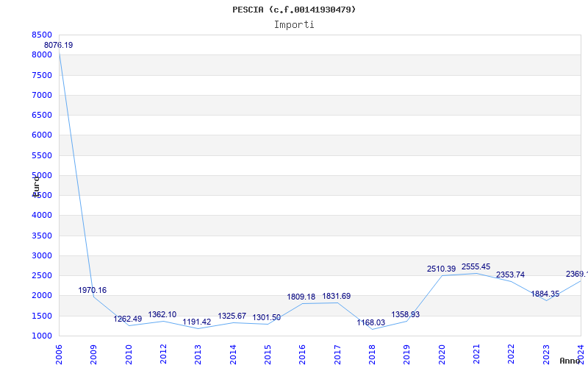Screen dimensions: 588x368
Task: Click y-axis value 8000
Action: 42,54
